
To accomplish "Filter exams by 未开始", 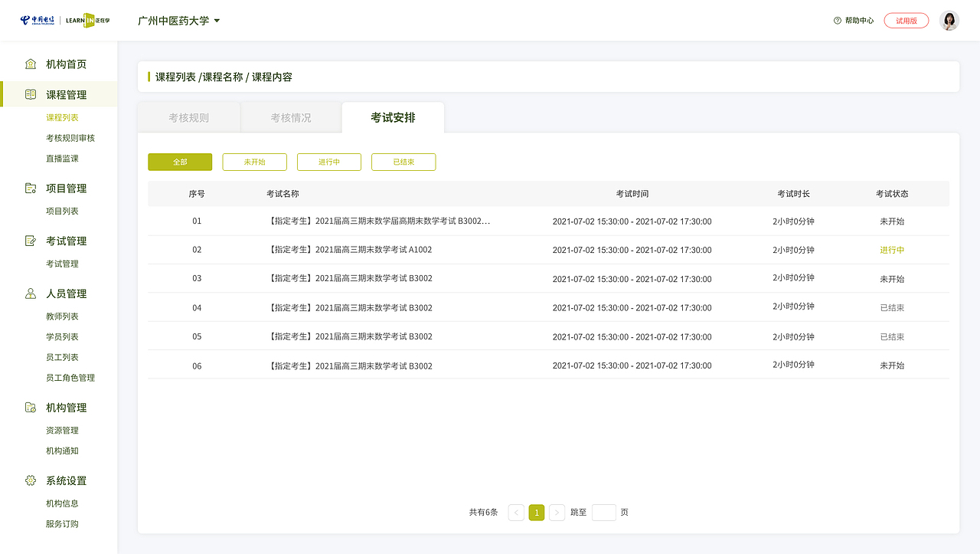I will coord(254,162).
